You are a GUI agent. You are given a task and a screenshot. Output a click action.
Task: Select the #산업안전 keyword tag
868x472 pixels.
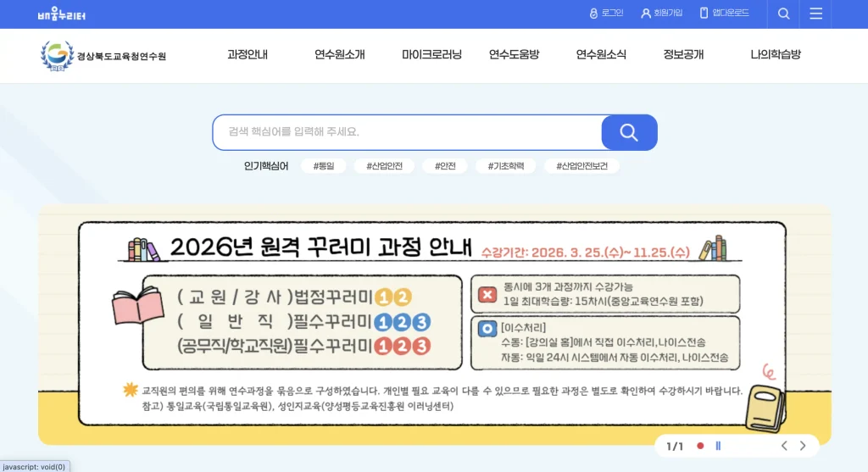click(x=384, y=166)
